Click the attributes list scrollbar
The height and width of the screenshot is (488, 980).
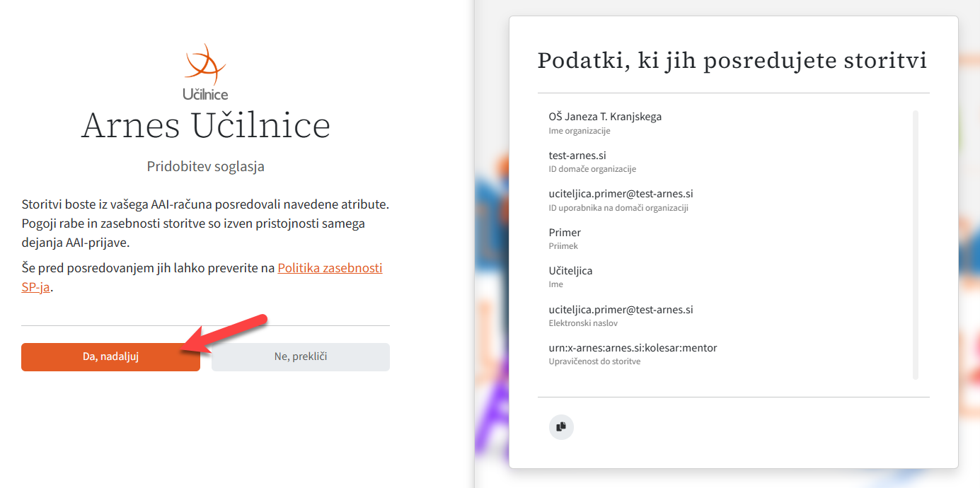point(916,245)
